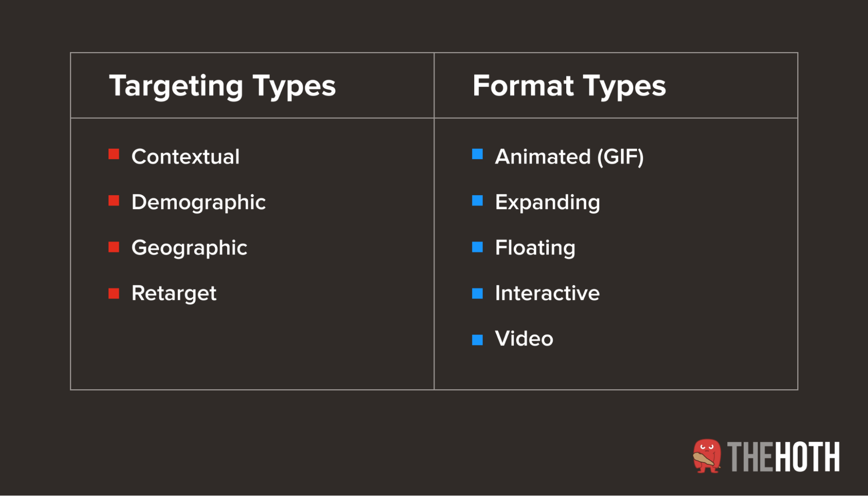868x496 pixels.
Task: Click the Demographic list item text
Action: point(198,203)
